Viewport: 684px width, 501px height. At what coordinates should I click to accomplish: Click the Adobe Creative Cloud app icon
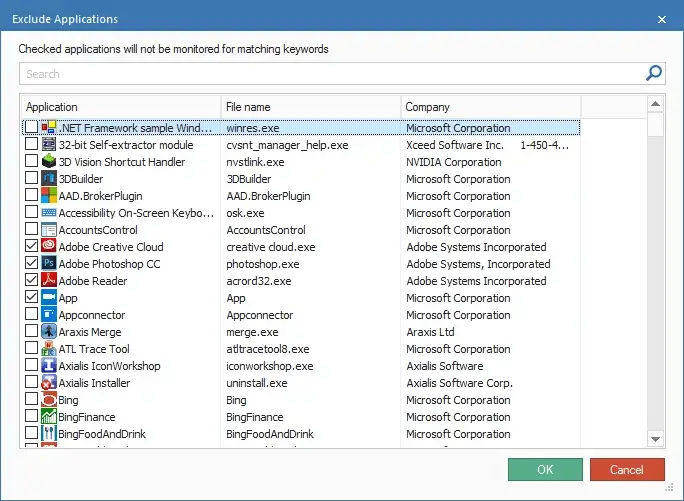[48, 247]
